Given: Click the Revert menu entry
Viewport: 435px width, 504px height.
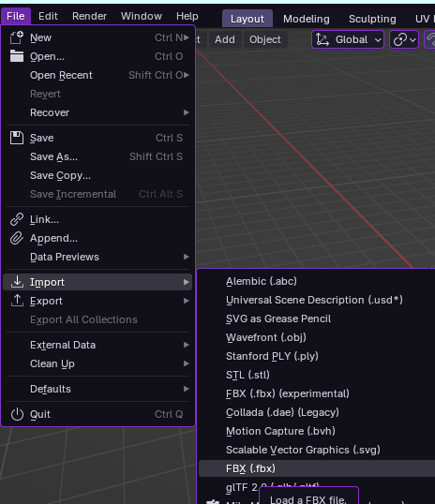Looking at the screenshot, I should 97,94.
